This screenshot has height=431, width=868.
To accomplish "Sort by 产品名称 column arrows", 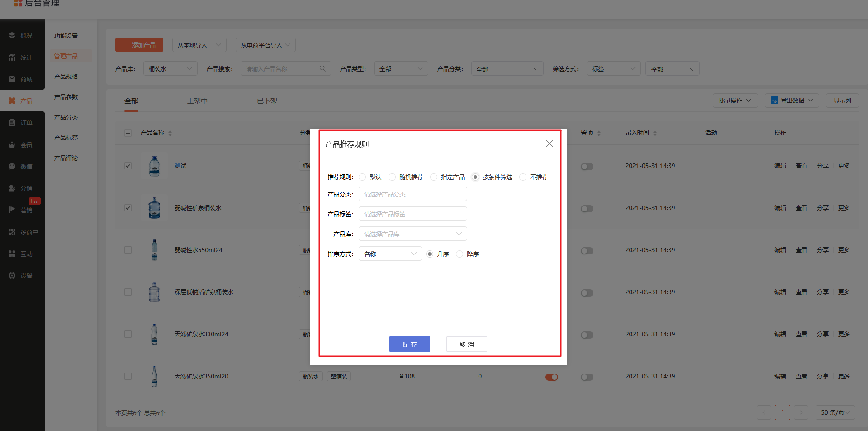I will tap(170, 133).
